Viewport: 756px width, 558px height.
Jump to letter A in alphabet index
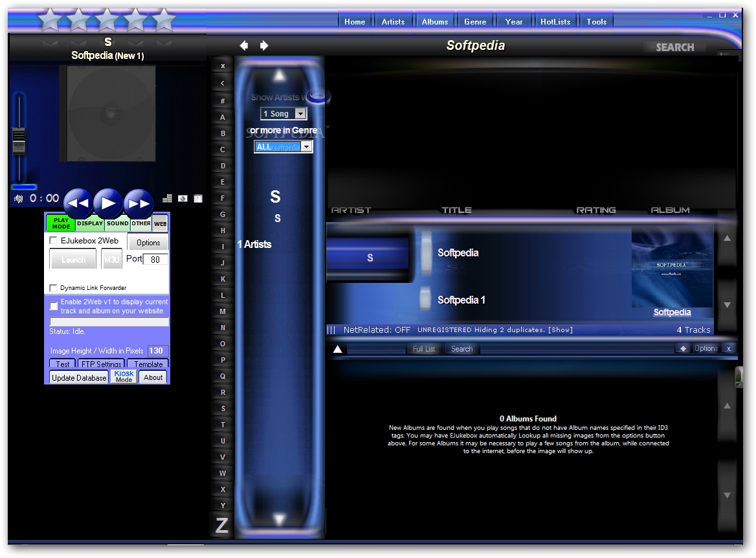[x=223, y=117]
